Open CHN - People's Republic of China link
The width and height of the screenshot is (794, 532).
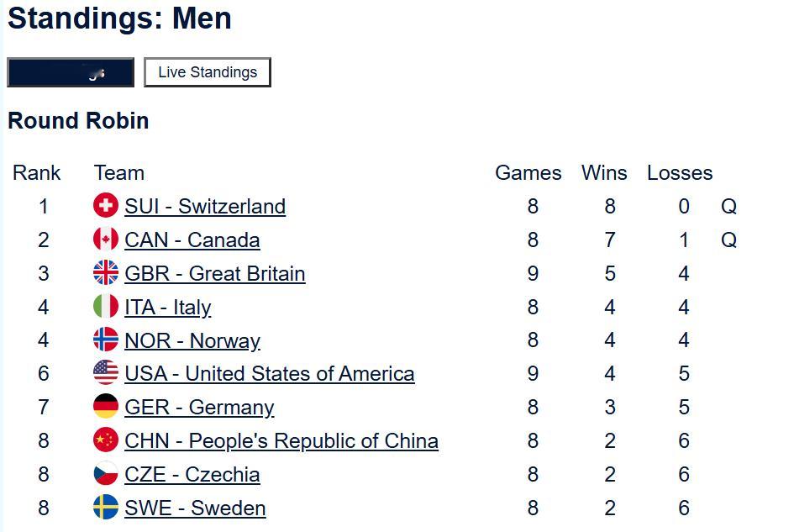(x=281, y=441)
